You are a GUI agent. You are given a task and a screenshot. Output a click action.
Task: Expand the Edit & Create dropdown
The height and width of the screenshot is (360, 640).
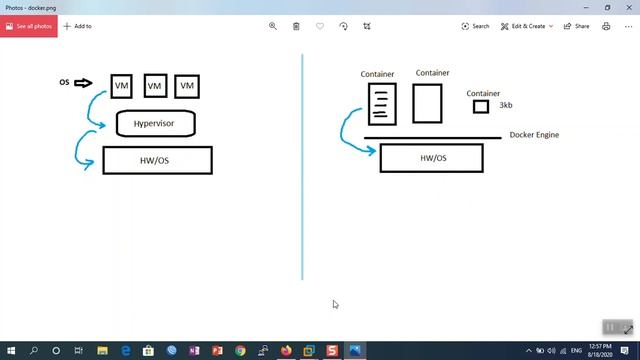pos(527,26)
